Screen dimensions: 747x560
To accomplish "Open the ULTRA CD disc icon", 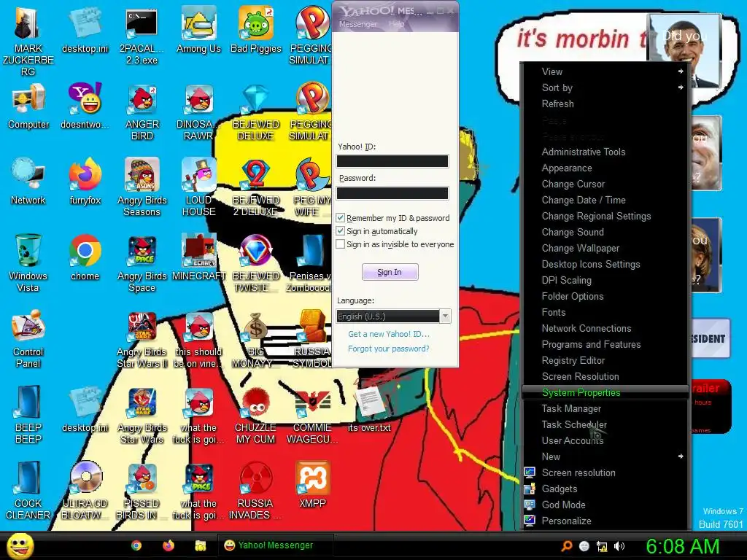I will (85, 490).
